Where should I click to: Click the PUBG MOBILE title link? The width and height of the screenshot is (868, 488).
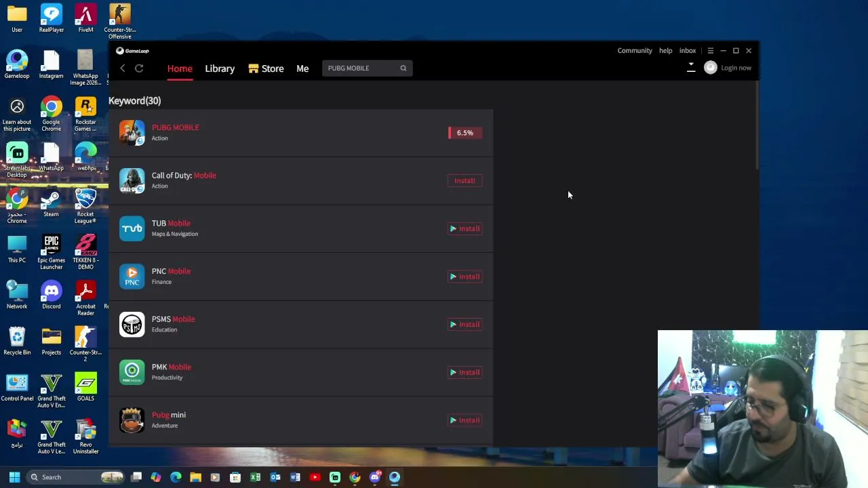175,127
